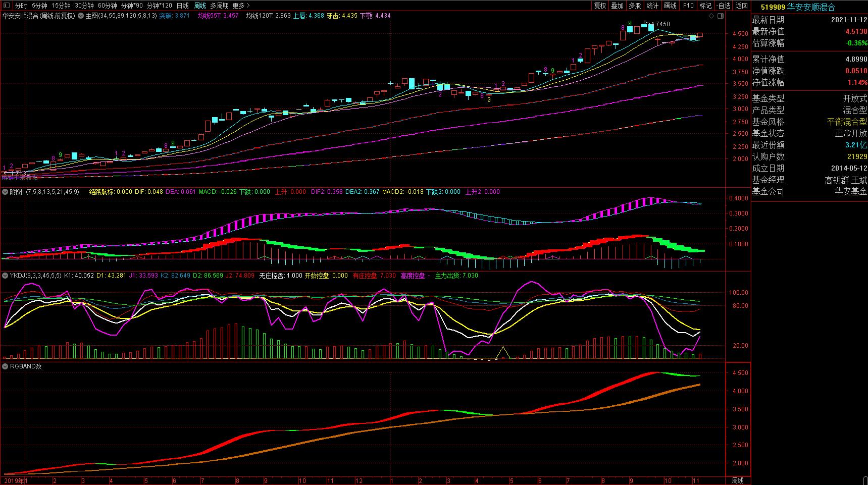Image resolution: width=868 pixels, height=485 pixels.
Task: Click the 周线 label at bottom-right corner
Action: 738,480
